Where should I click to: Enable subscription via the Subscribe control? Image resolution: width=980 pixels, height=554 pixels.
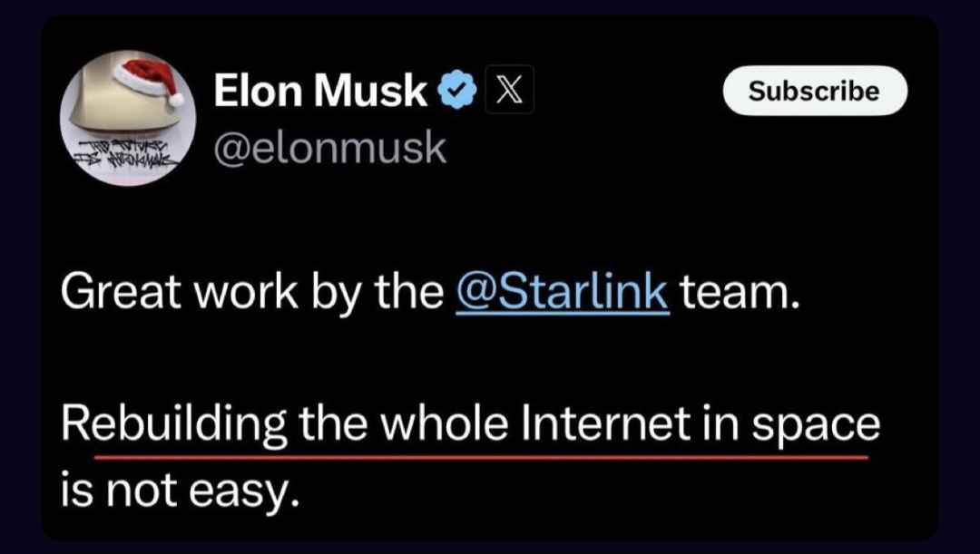coord(814,90)
